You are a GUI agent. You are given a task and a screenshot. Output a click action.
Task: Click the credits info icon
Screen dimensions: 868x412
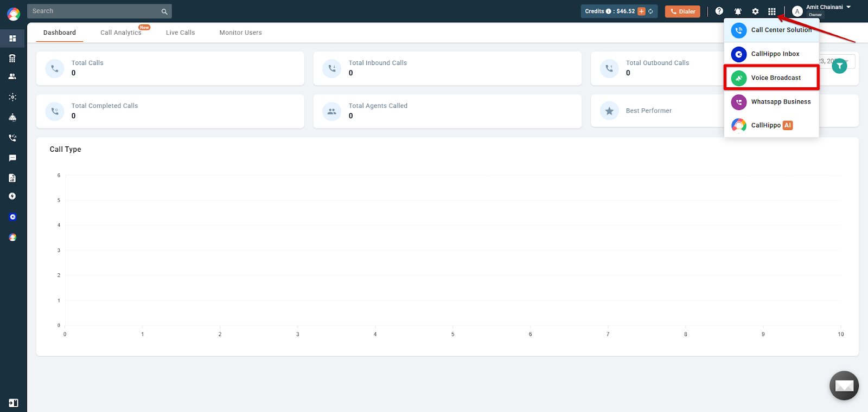pos(608,11)
